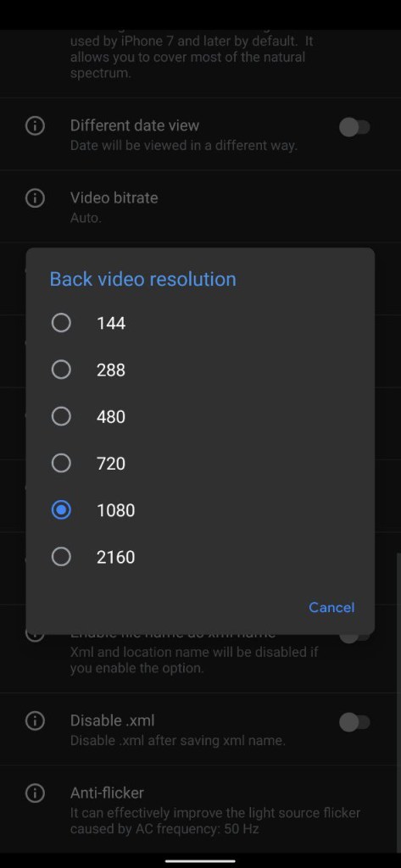Image resolution: width=401 pixels, height=868 pixels.
Task: Tap info icon beside Different date view
Action: pos(35,126)
